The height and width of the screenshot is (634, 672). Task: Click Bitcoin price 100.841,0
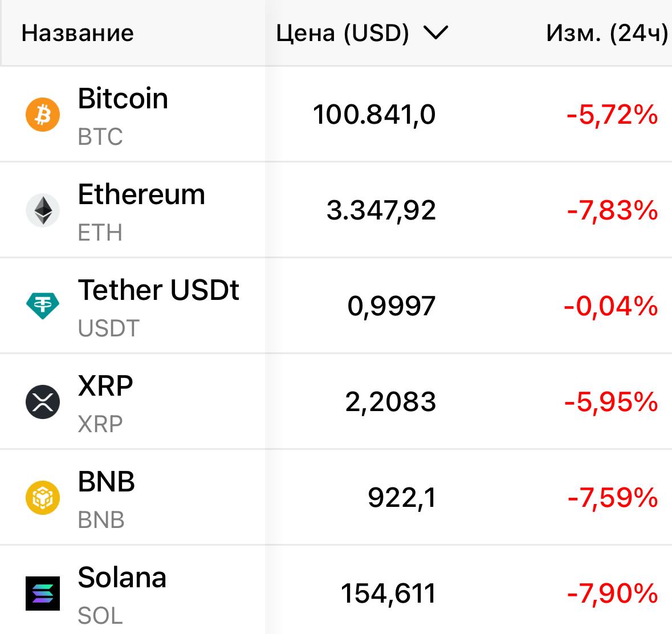pyautogui.click(x=374, y=115)
